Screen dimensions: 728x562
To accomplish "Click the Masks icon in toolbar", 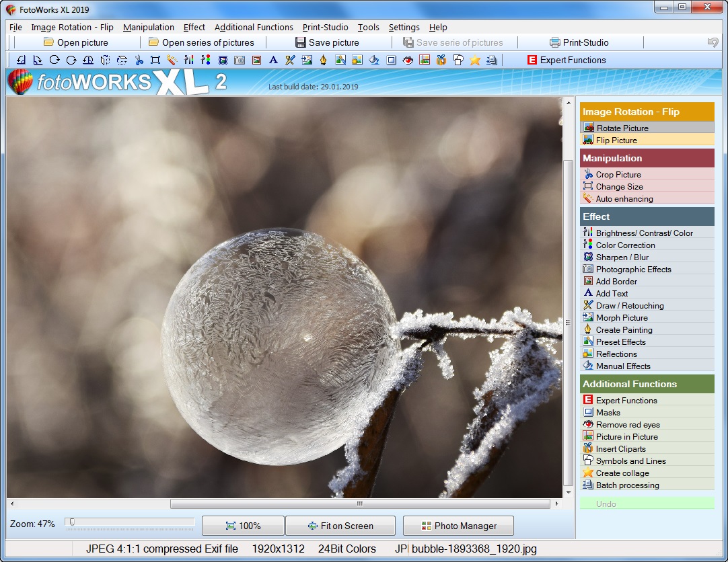I will tap(391, 61).
